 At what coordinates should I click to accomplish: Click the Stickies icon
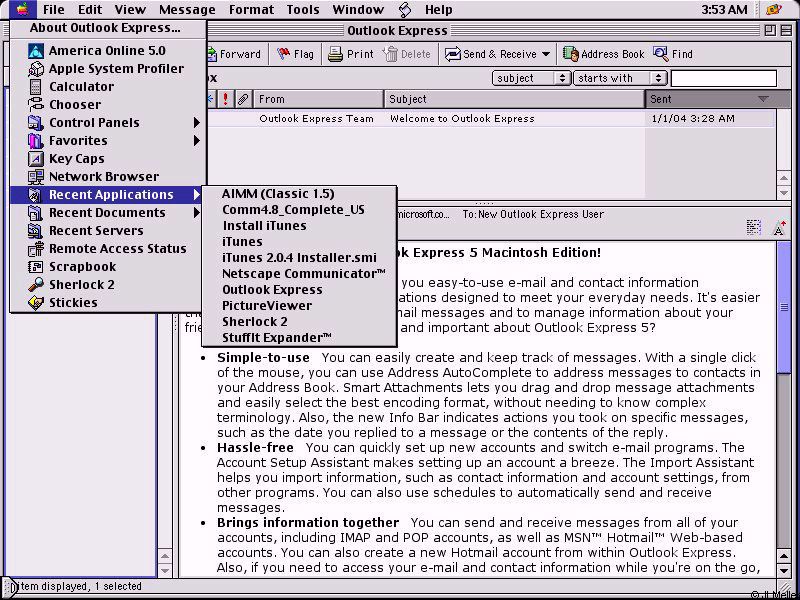pos(36,303)
